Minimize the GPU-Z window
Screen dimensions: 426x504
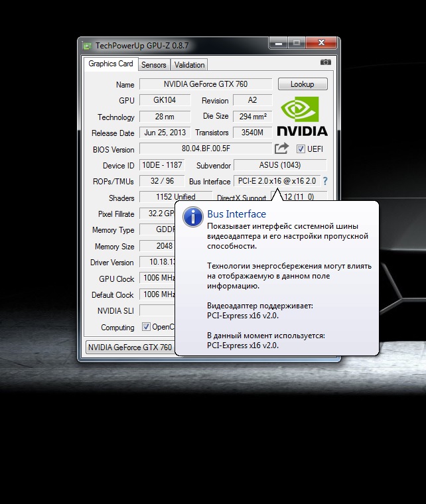coord(279,42)
